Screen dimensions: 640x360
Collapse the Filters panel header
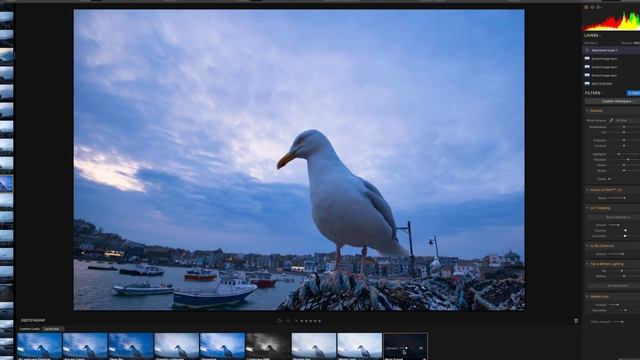click(593, 93)
